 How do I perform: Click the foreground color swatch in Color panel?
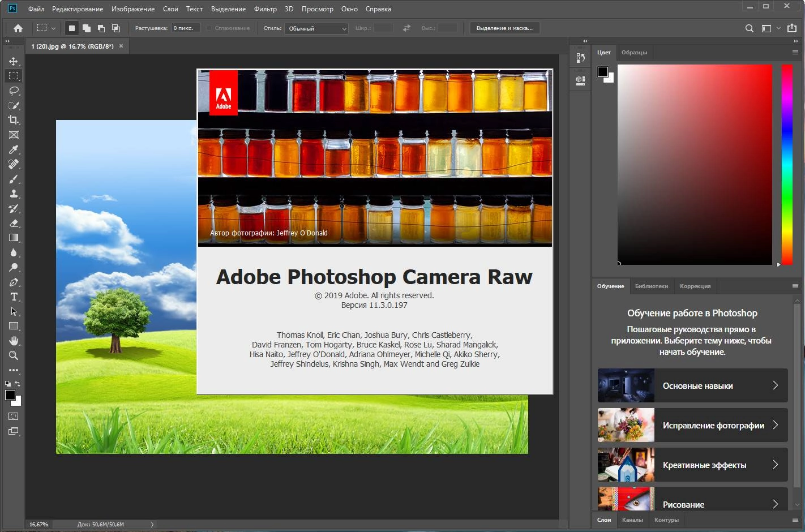click(603, 71)
